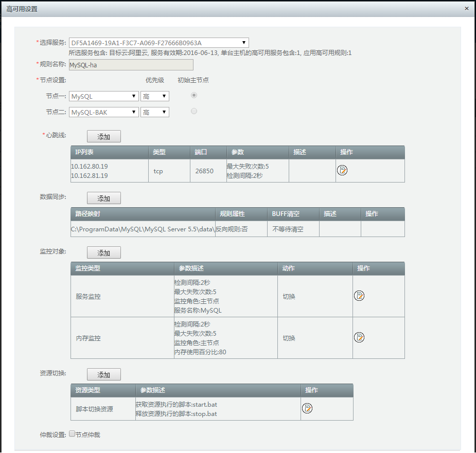Click 获取资源执行的脚本:start.bat text
The image size is (476, 453).
(177, 405)
